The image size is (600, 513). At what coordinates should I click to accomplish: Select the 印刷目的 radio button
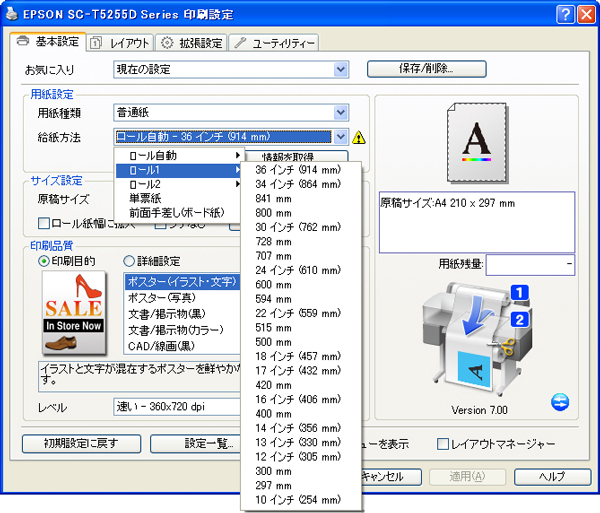44,261
